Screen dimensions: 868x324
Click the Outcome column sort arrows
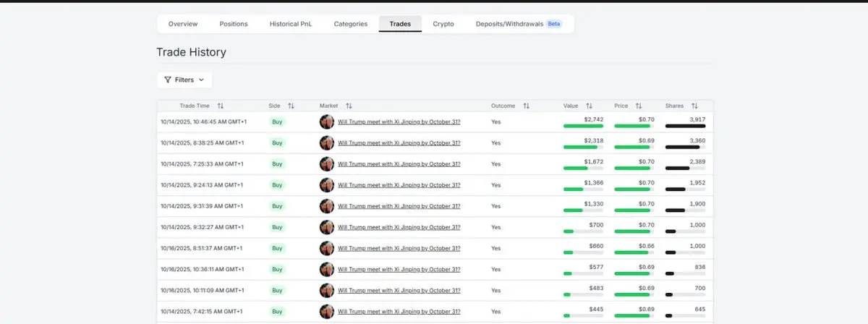click(x=527, y=106)
